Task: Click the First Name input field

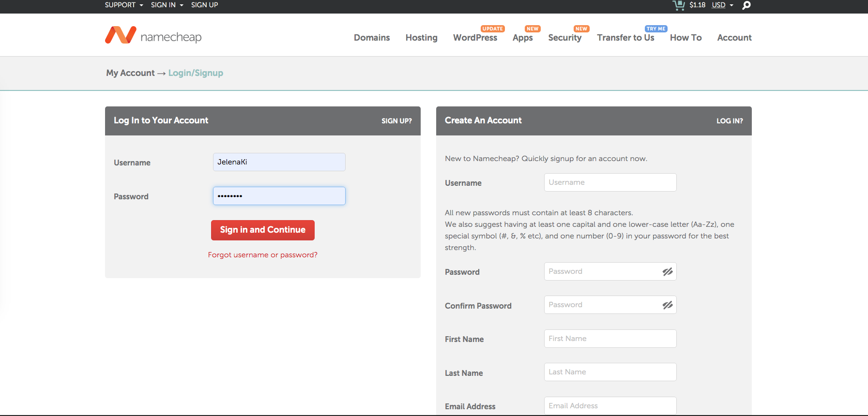Action: 610,339
